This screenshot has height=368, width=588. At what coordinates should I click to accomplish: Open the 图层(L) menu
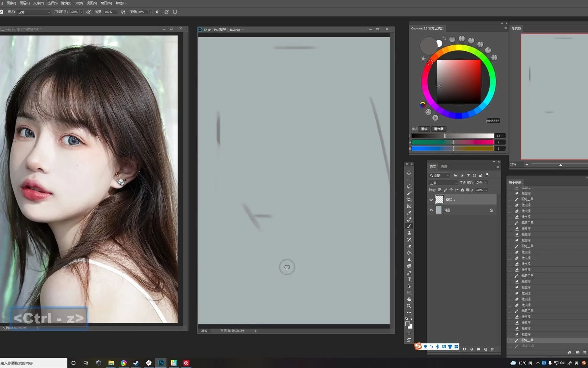coord(24,3)
